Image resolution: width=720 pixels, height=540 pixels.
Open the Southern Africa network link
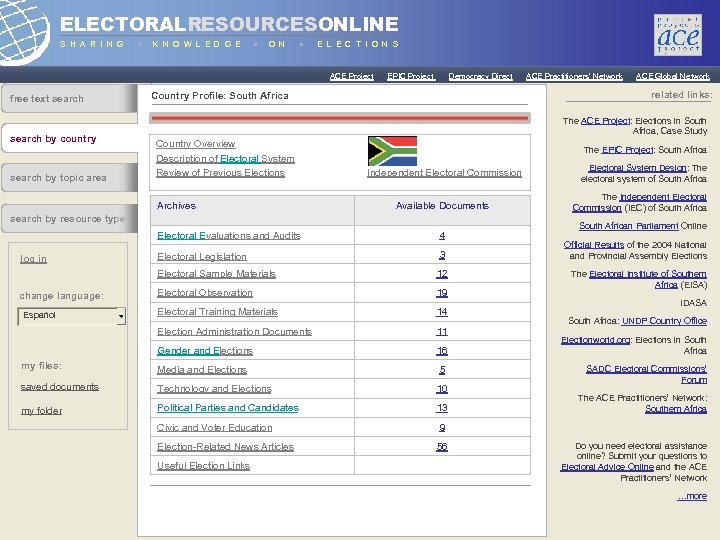pyautogui.click(x=675, y=409)
